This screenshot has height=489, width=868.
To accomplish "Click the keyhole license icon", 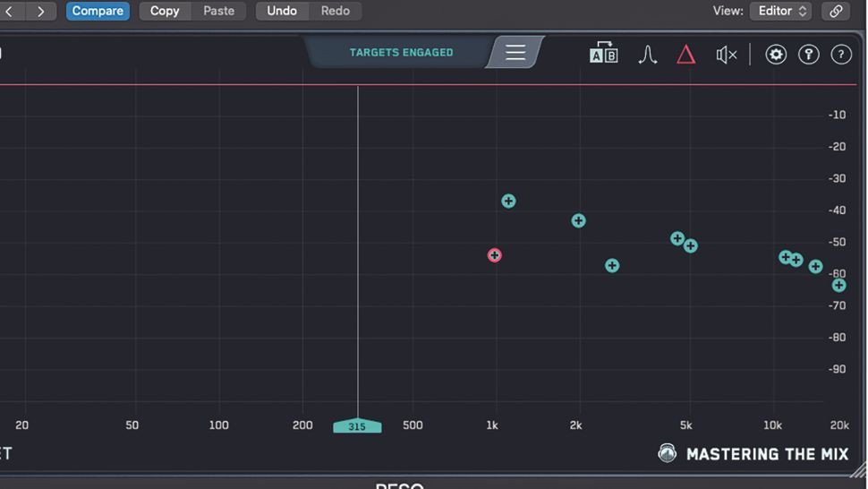I will click(808, 55).
